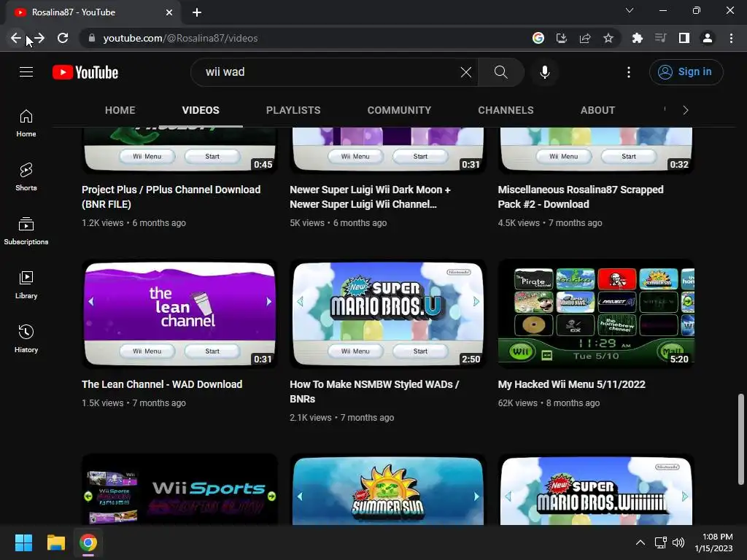Click the install app icon in address bar
This screenshot has width=747, height=560.
tap(562, 38)
